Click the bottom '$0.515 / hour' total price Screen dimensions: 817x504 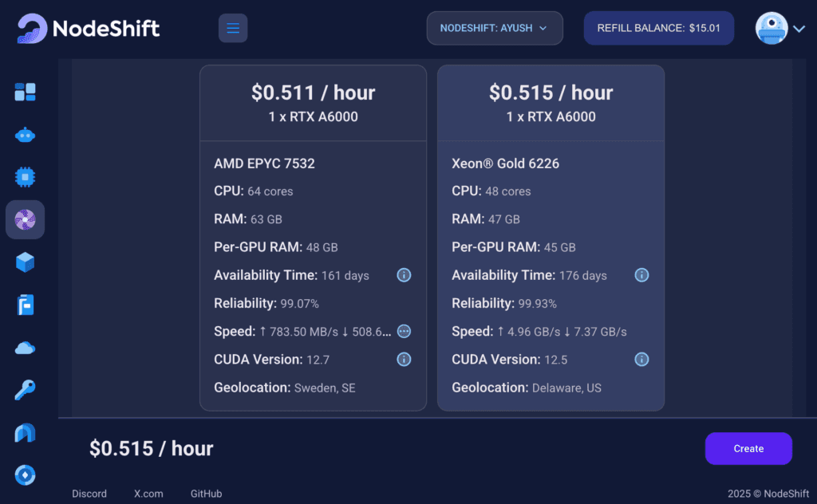click(151, 448)
